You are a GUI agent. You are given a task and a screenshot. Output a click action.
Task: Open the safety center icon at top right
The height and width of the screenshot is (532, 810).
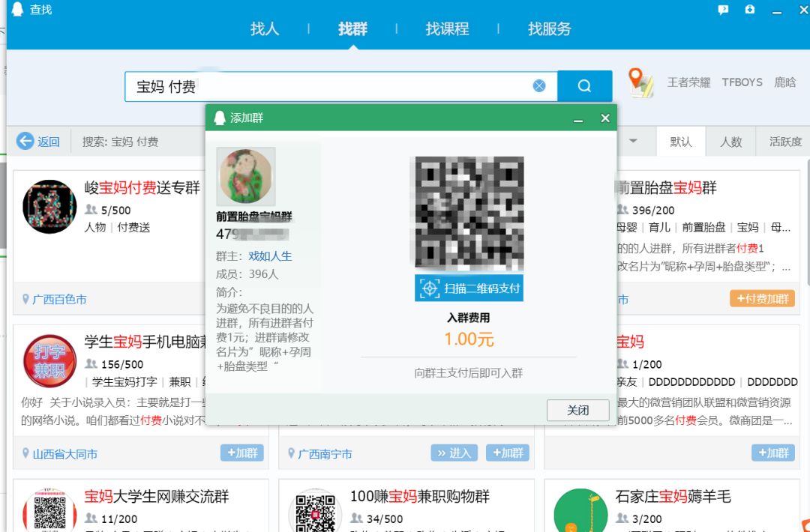[749, 9]
